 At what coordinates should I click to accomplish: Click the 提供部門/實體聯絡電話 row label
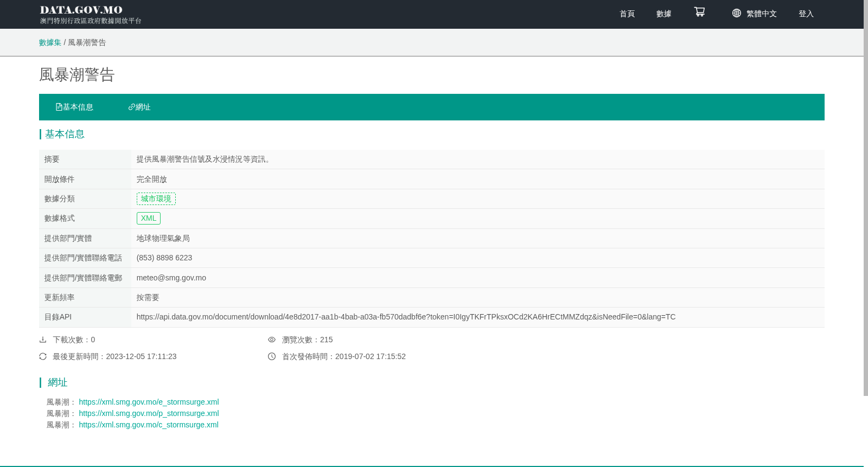84,258
